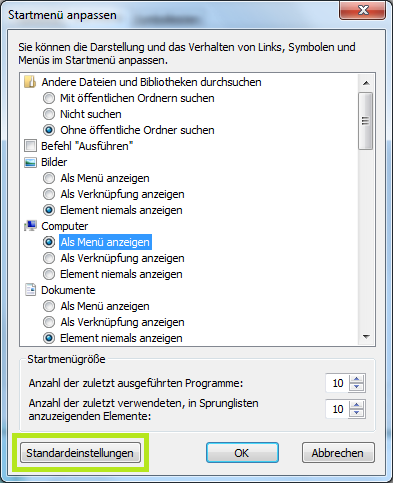Increase the jump list items count

tap(357, 405)
